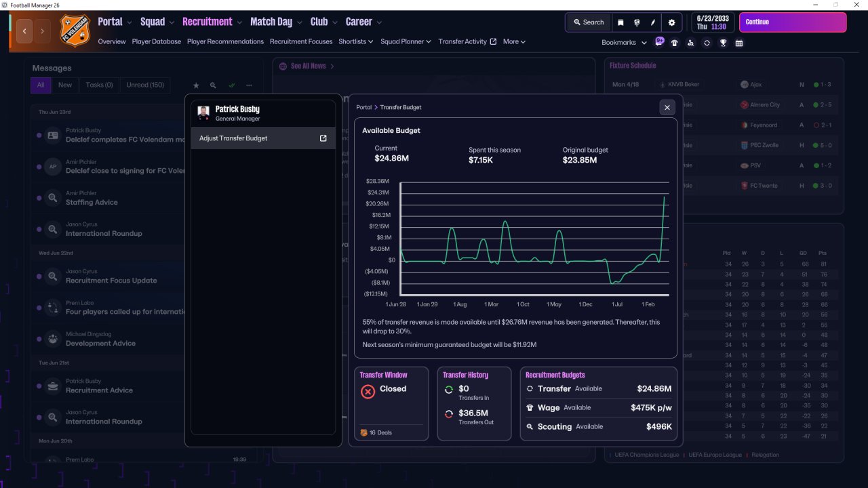868x488 pixels.
Task: Click Patrick Busby's portrait thumbnail
Action: [203, 113]
